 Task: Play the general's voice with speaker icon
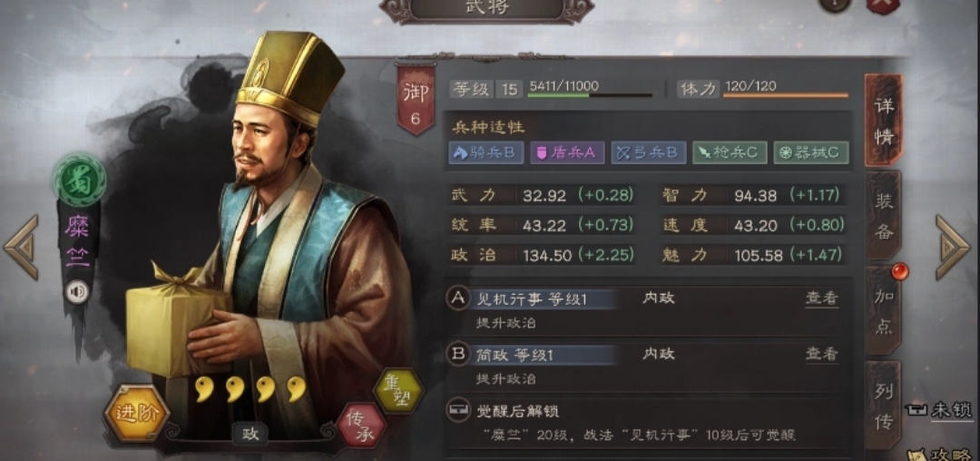[x=77, y=291]
